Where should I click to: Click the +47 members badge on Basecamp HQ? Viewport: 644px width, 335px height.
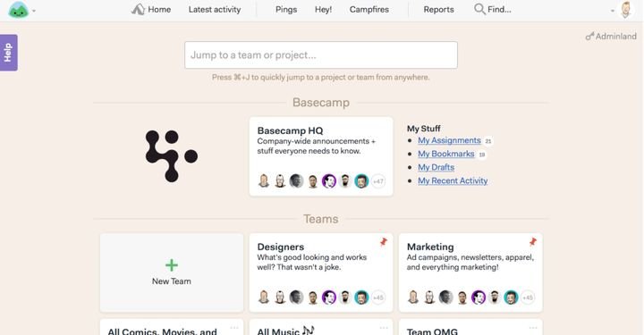[x=378, y=180]
